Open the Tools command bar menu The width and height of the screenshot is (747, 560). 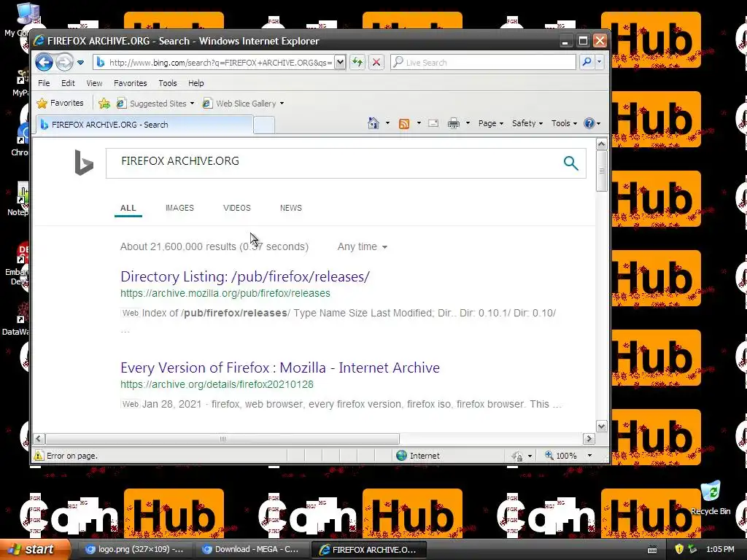pos(564,123)
